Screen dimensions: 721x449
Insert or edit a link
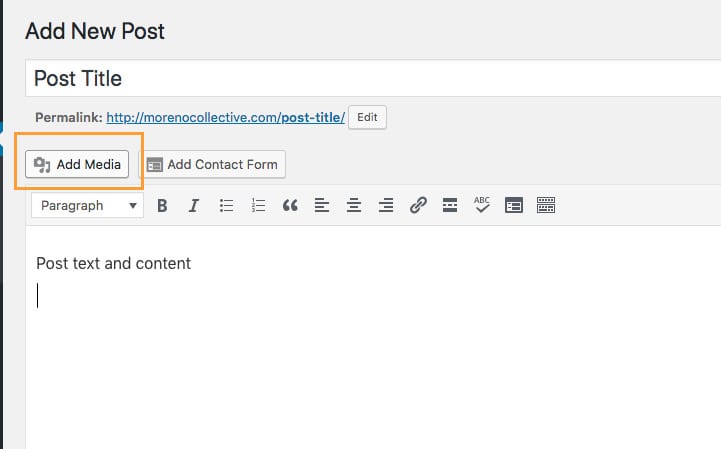(418, 205)
